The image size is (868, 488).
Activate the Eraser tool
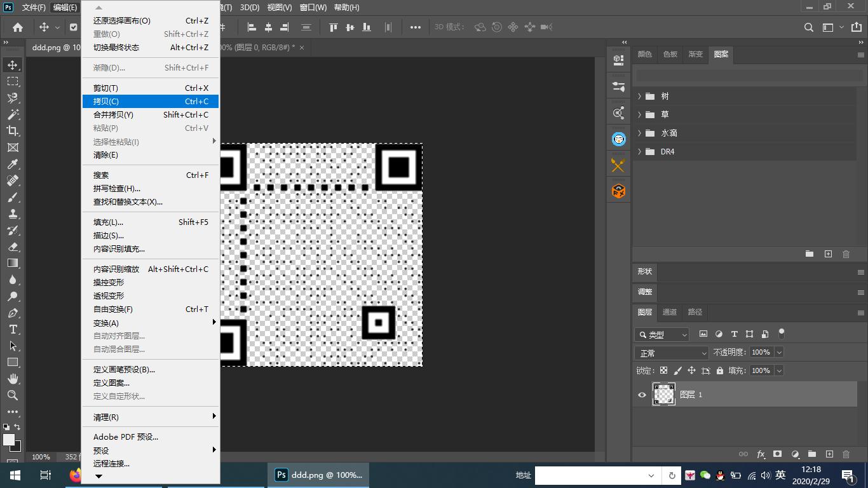(x=13, y=247)
